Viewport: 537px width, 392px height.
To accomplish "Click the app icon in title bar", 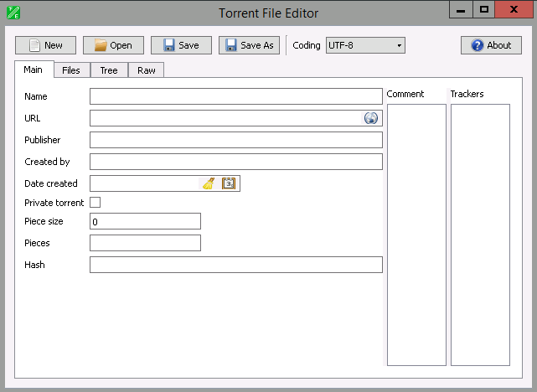I will click(12, 13).
